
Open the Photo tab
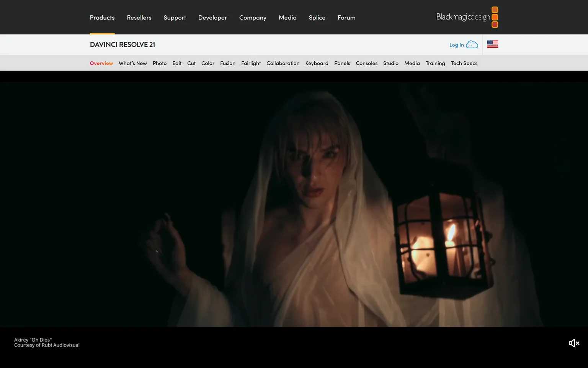(160, 63)
